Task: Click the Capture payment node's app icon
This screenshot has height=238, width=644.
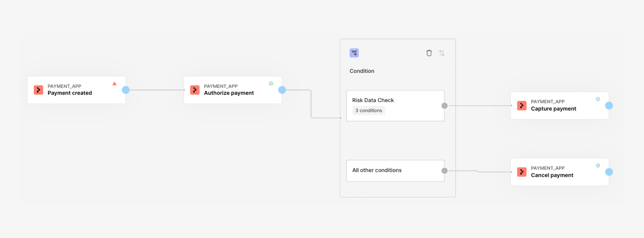Action: [522, 106]
